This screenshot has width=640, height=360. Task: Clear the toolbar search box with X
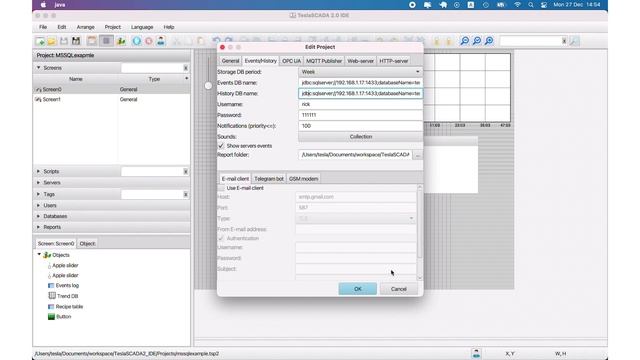pyautogui.click(x=564, y=41)
